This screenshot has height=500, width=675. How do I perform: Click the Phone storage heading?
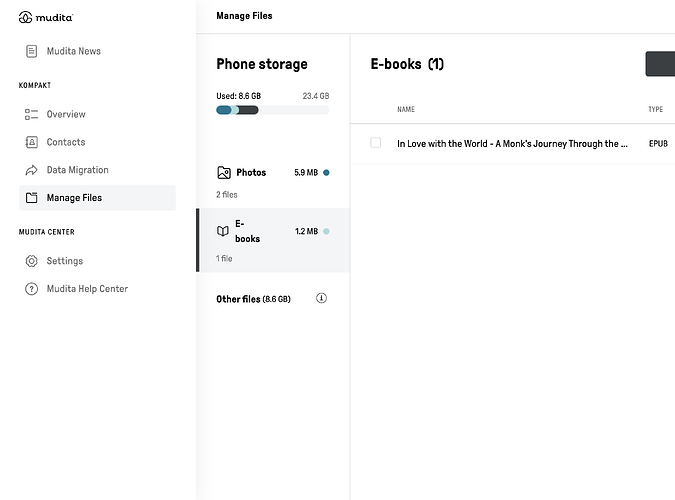pos(262,64)
